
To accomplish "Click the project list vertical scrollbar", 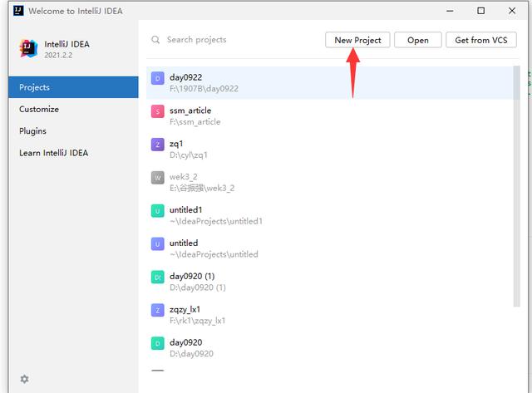I will (516, 186).
